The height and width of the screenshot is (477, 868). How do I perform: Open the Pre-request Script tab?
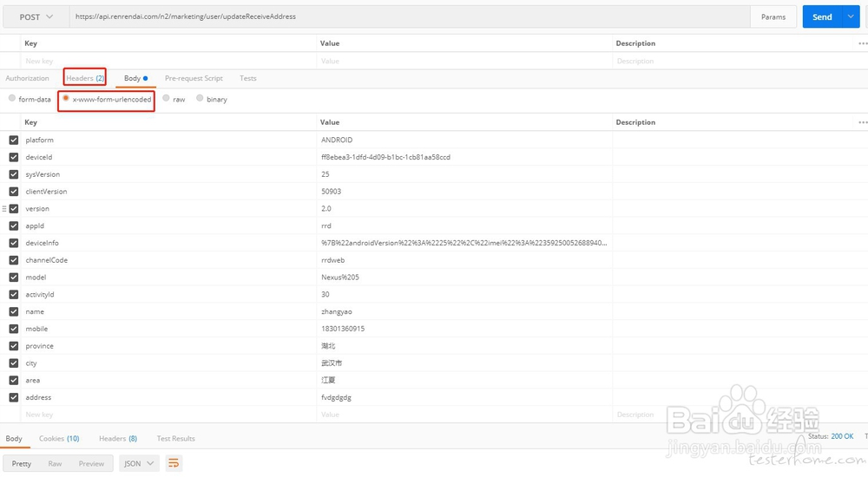tap(194, 78)
